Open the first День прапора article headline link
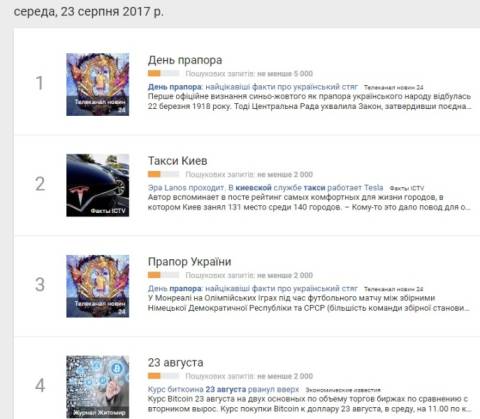 click(x=253, y=87)
